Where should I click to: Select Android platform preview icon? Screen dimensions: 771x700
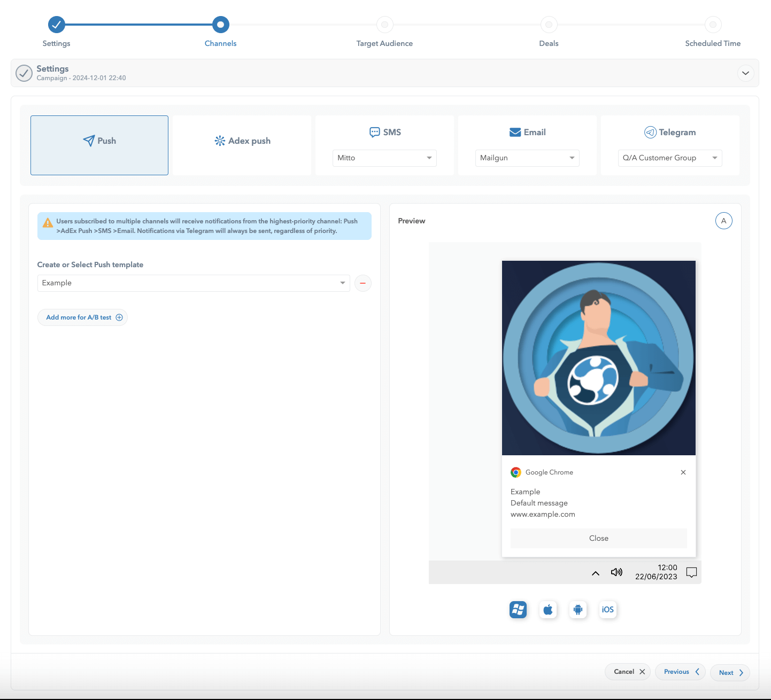click(577, 609)
